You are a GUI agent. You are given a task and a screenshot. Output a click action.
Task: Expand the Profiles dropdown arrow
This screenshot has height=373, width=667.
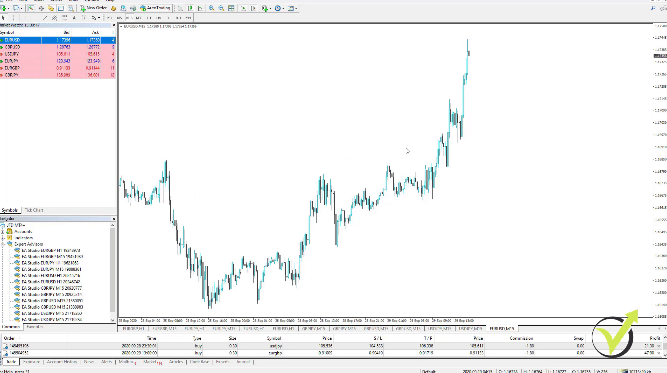[x=22, y=9]
